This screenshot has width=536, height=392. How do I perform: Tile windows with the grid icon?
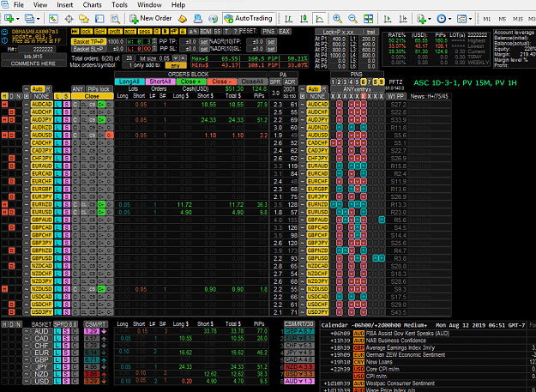coord(368,19)
